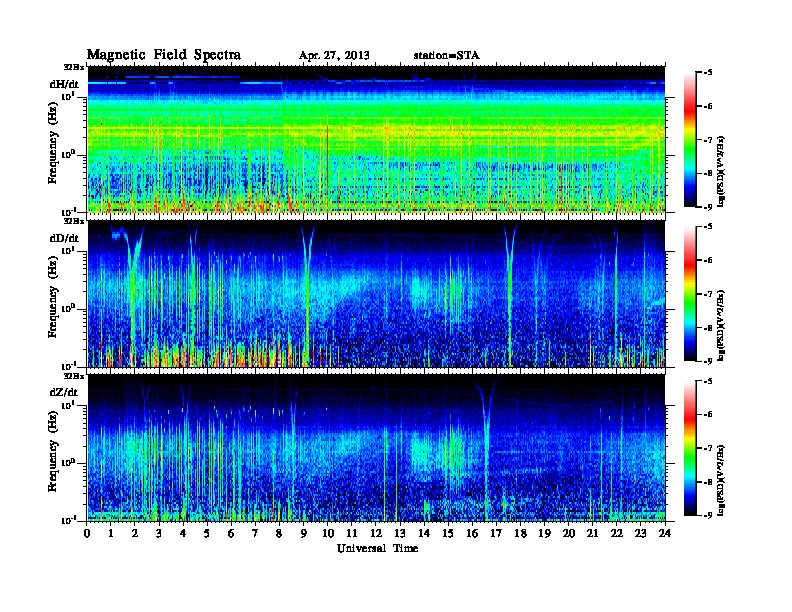Click the -9 label on dH/dt color bar
Viewport: 792px width, 612px height.
708,207
